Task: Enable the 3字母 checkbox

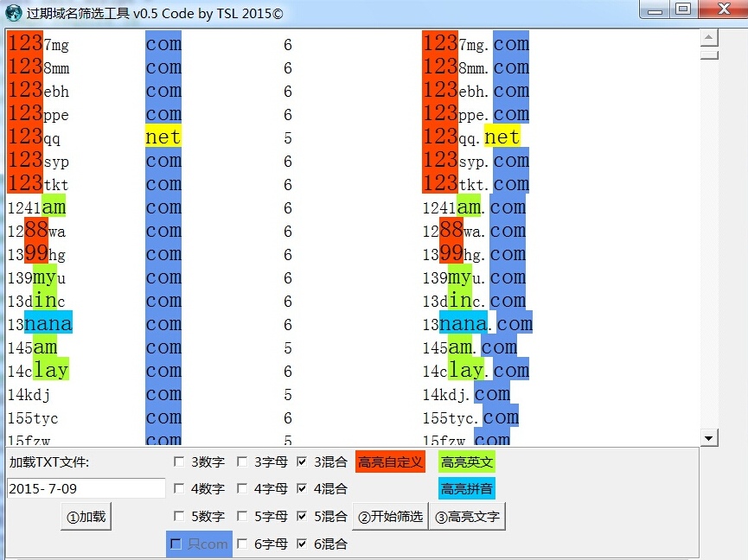Action: pos(242,461)
